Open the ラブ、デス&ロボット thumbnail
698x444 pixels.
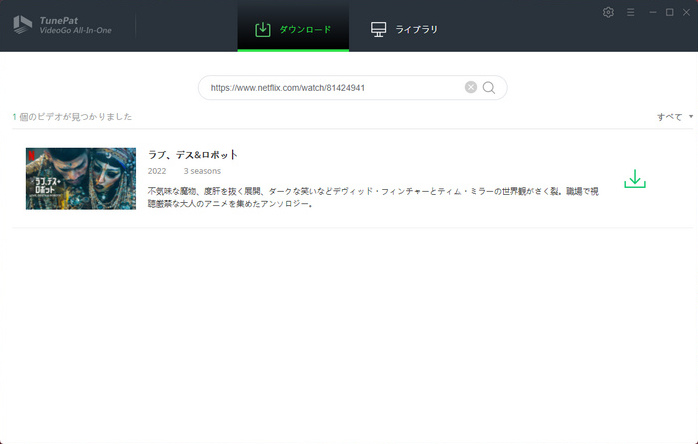coord(81,179)
